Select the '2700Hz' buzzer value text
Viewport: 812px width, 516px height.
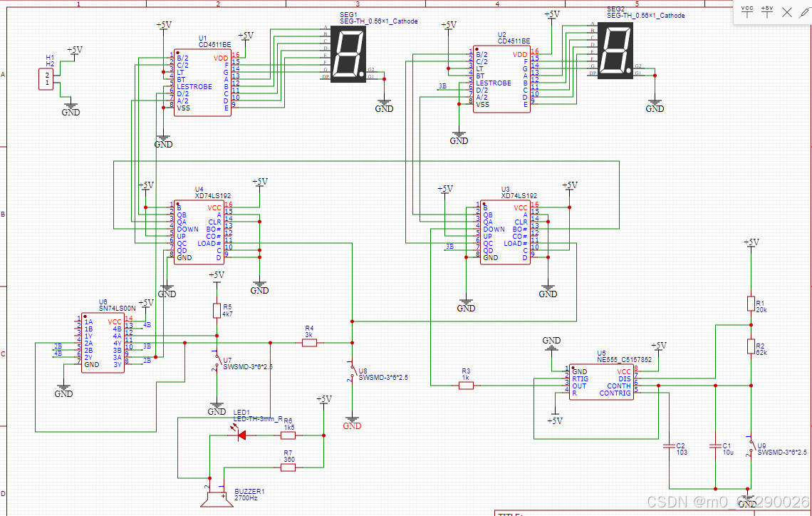pyautogui.click(x=246, y=498)
